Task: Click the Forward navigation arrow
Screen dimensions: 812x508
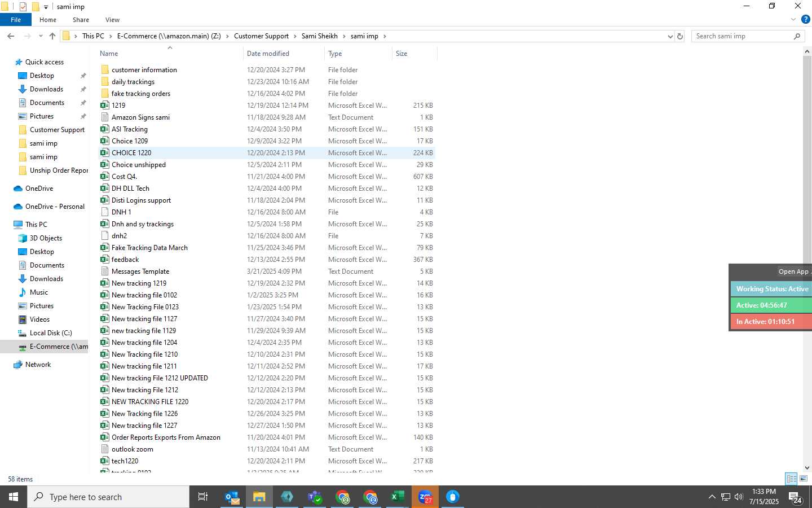Action: (x=27, y=36)
